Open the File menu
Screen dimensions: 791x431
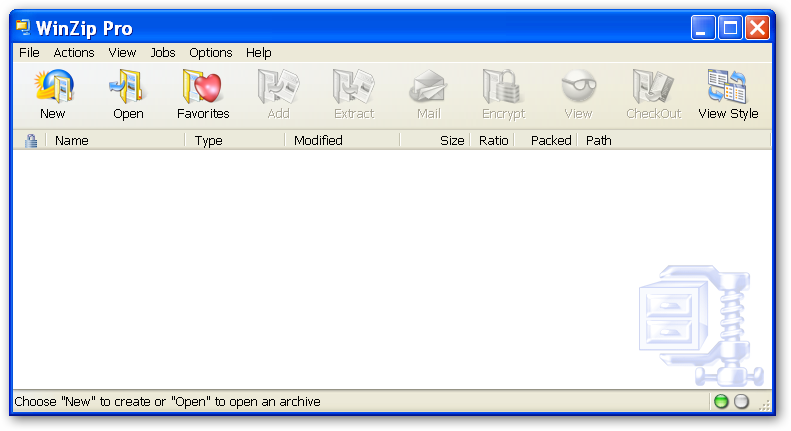click(29, 52)
